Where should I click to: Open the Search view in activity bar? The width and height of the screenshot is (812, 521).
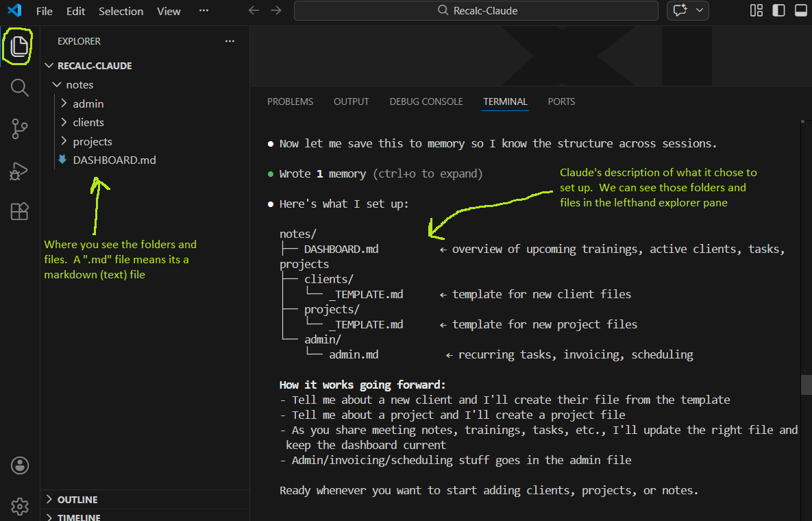[x=19, y=88]
